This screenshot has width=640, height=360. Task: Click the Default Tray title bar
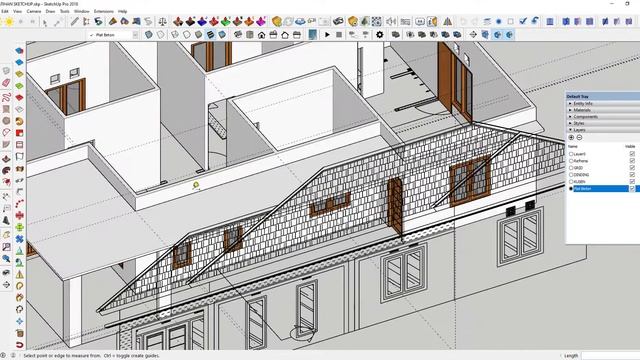[x=602, y=96]
